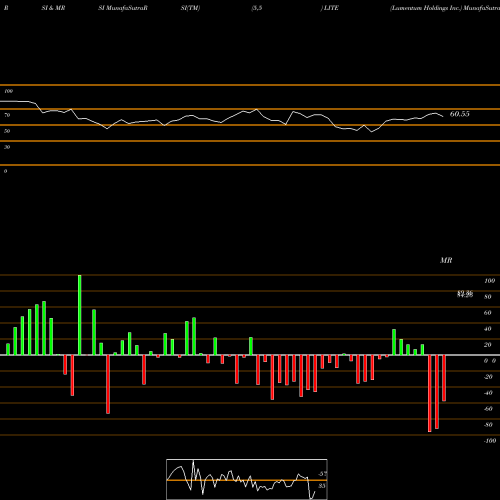Image resolution: width=500 pixels, height=500 pixels.
Task: Click the -40 label on the MR axis
Action: coord(488,393)
